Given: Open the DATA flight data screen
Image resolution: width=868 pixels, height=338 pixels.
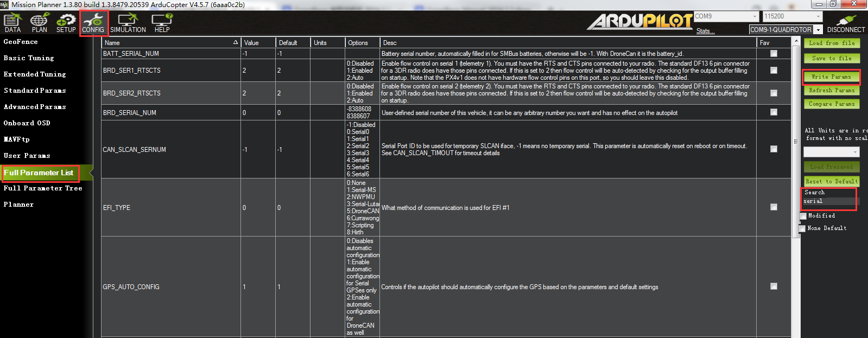Looking at the screenshot, I should tap(12, 23).
